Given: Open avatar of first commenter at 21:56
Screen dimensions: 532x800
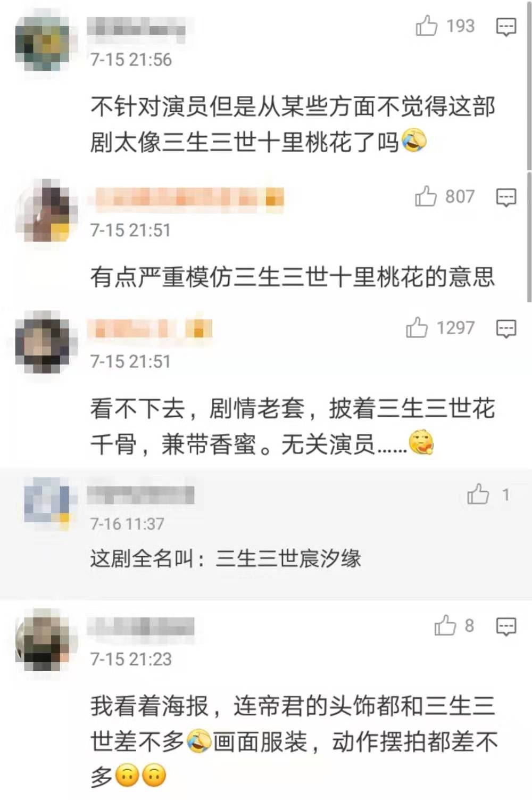Looking at the screenshot, I should [x=43, y=44].
